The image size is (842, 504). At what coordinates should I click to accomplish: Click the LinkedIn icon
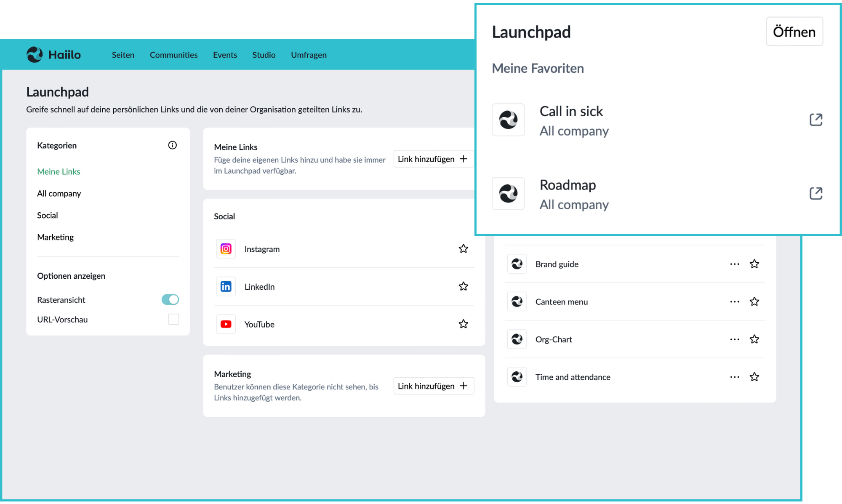coord(226,286)
